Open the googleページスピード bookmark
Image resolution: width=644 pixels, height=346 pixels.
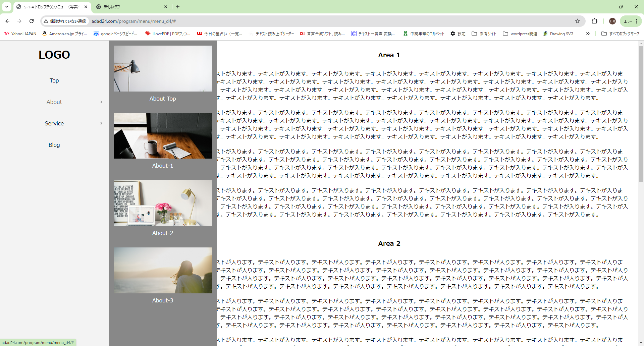coord(115,34)
